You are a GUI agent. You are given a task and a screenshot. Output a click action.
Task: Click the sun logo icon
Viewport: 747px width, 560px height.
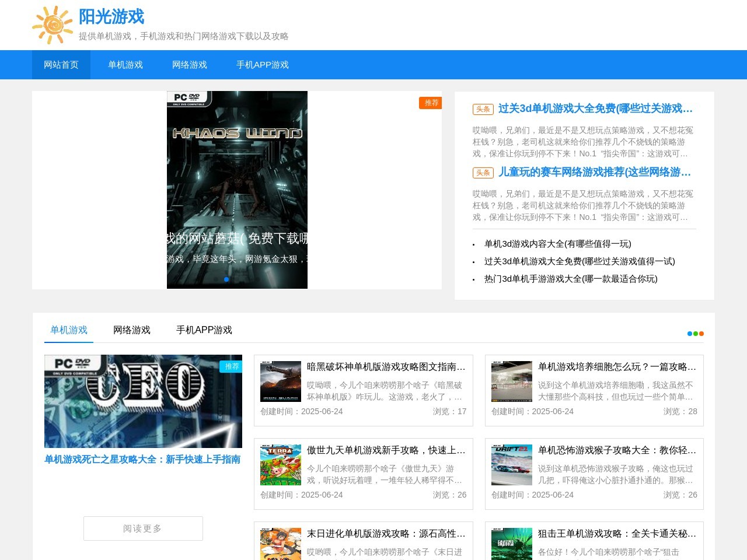pyautogui.click(x=53, y=25)
